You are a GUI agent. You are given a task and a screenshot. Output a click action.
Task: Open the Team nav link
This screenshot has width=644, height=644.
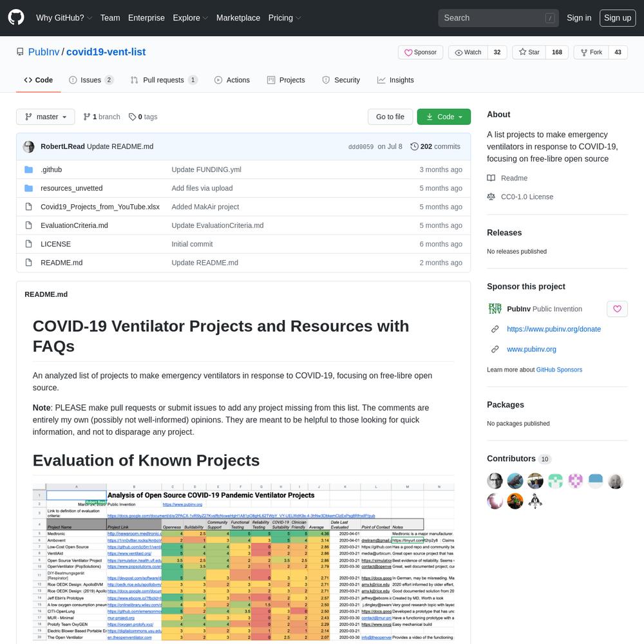click(110, 18)
